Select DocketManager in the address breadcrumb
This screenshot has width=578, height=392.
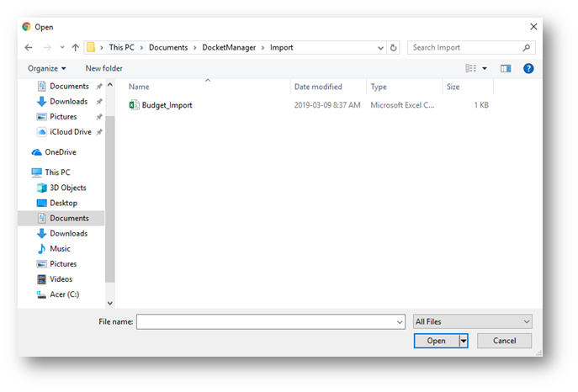pos(229,47)
